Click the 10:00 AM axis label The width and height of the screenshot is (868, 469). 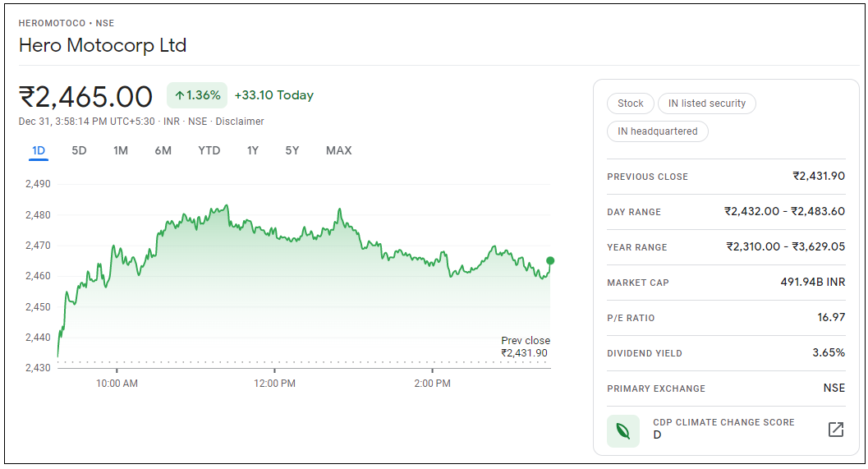[117, 384]
